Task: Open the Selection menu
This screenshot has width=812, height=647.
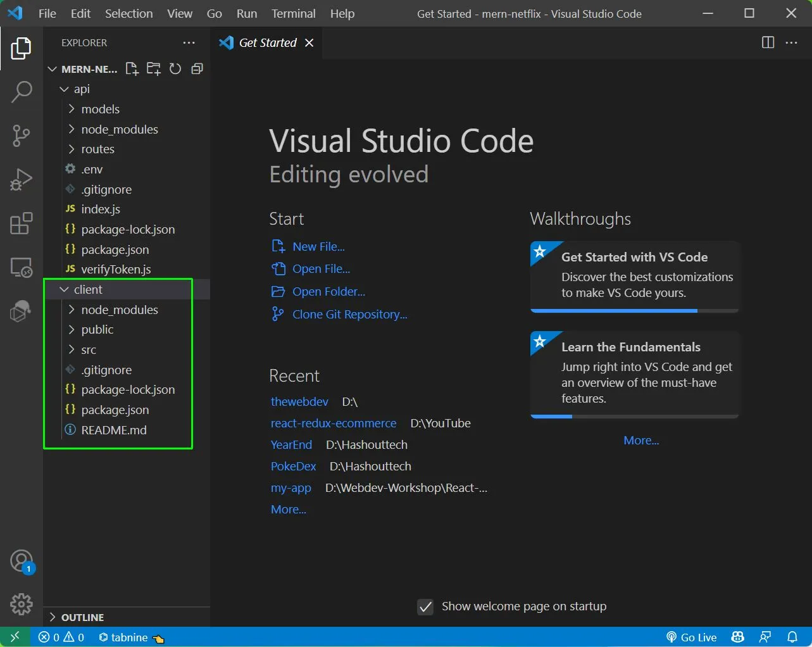Action: coord(128,13)
